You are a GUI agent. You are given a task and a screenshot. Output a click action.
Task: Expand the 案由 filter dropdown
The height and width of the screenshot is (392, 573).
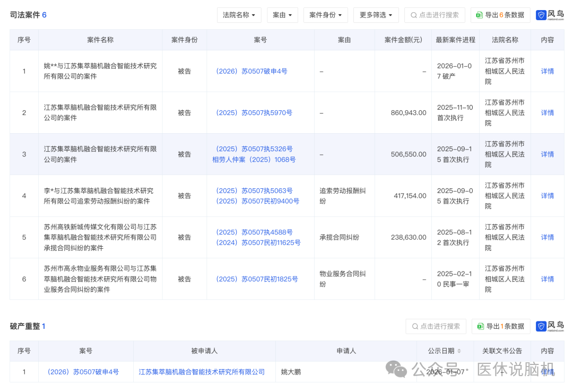pyautogui.click(x=282, y=15)
